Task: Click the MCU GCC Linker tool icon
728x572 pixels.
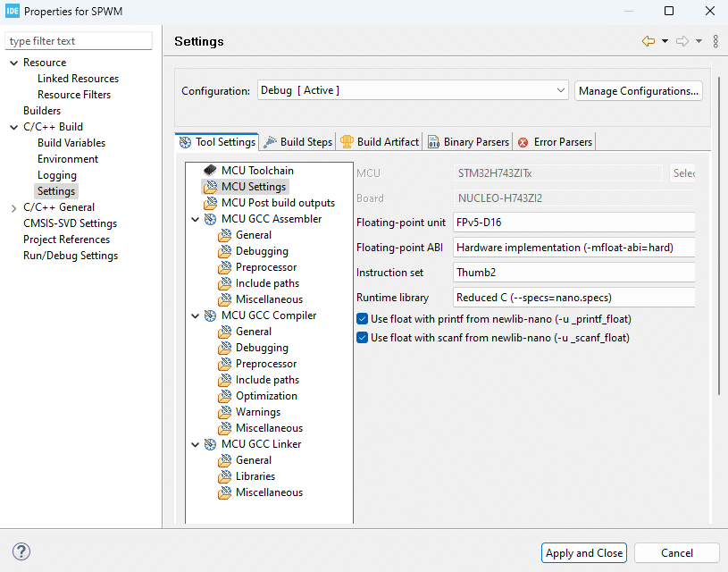Action: click(210, 444)
